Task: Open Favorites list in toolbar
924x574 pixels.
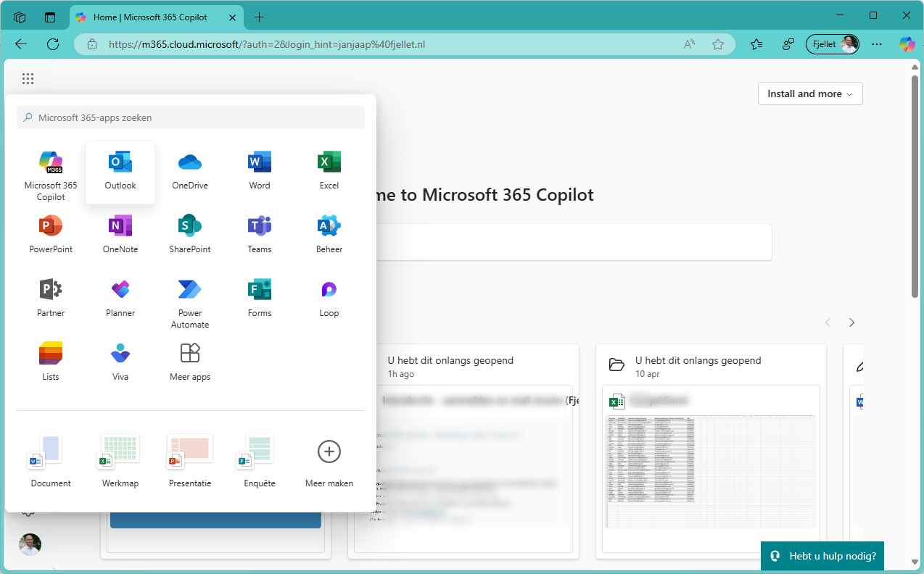Action: [756, 44]
